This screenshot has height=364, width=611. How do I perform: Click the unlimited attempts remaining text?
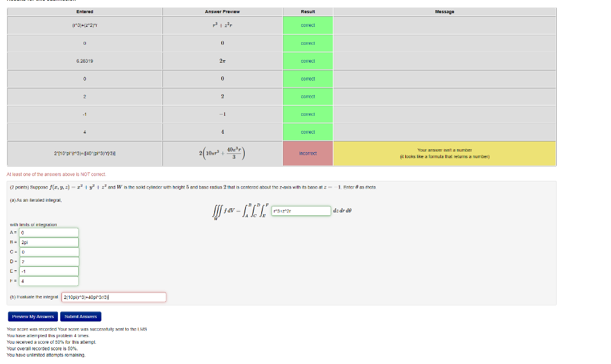click(x=45, y=355)
